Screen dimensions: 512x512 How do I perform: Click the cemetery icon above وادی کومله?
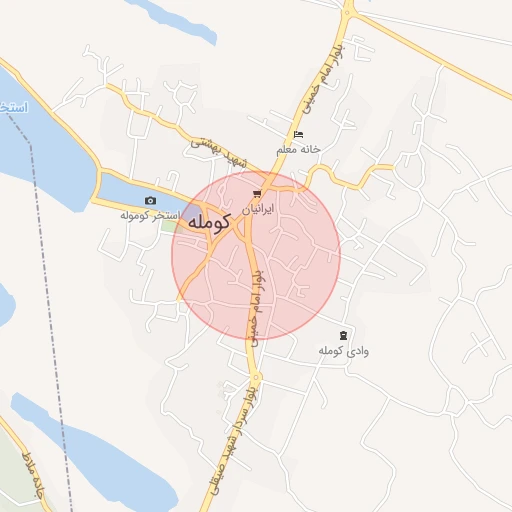coord(343,335)
